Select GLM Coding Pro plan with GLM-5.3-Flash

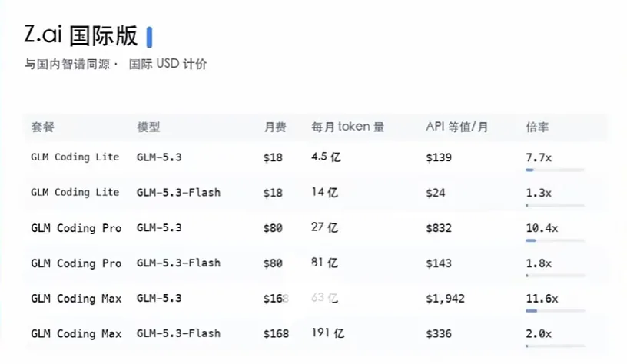click(x=316, y=263)
